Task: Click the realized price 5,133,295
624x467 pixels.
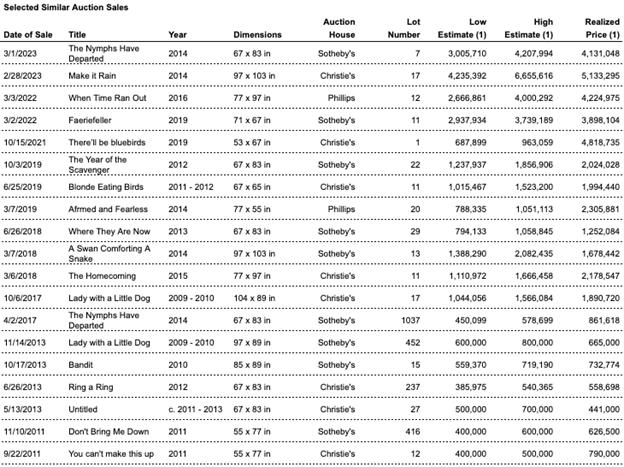Action: pos(597,74)
